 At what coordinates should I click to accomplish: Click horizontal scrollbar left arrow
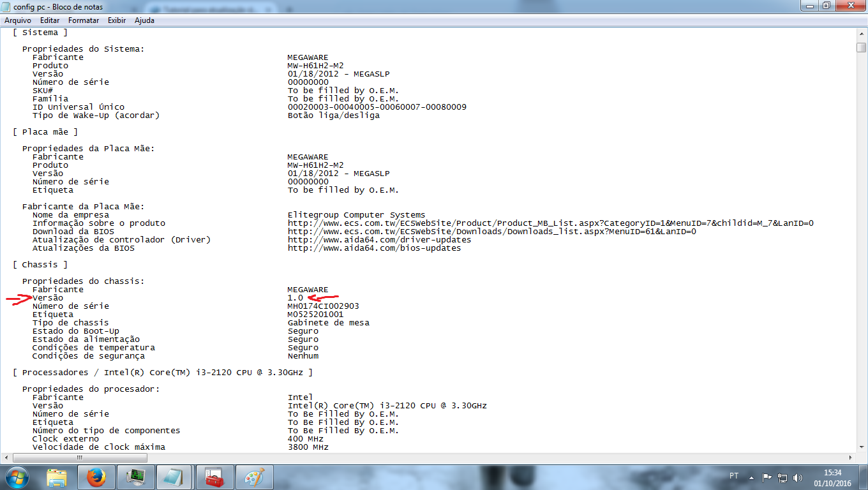8,457
